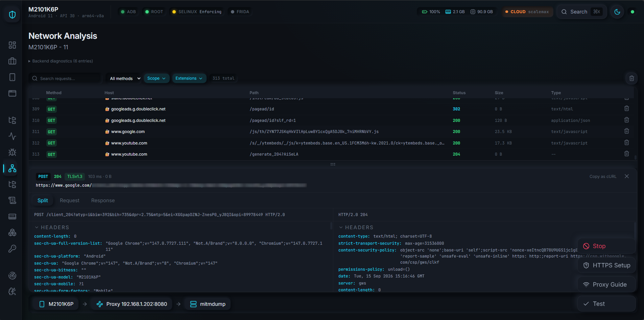Screen dimensions: 644x320
Task: Collapse the response HEADERS section
Action: (x=356, y=228)
